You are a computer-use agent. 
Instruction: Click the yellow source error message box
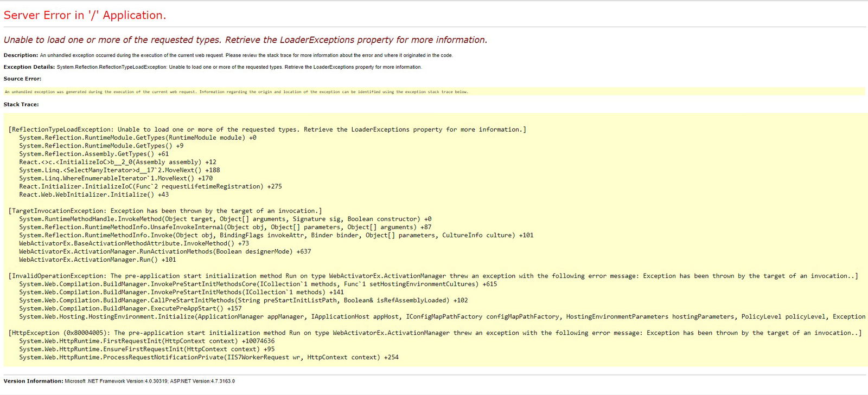[x=236, y=92]
